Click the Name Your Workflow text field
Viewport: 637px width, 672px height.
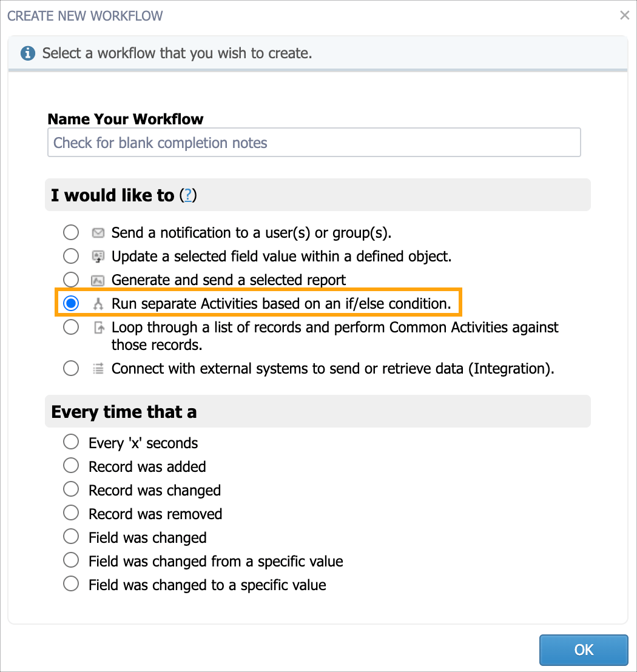pyautogui.click(x=314, y=143)
